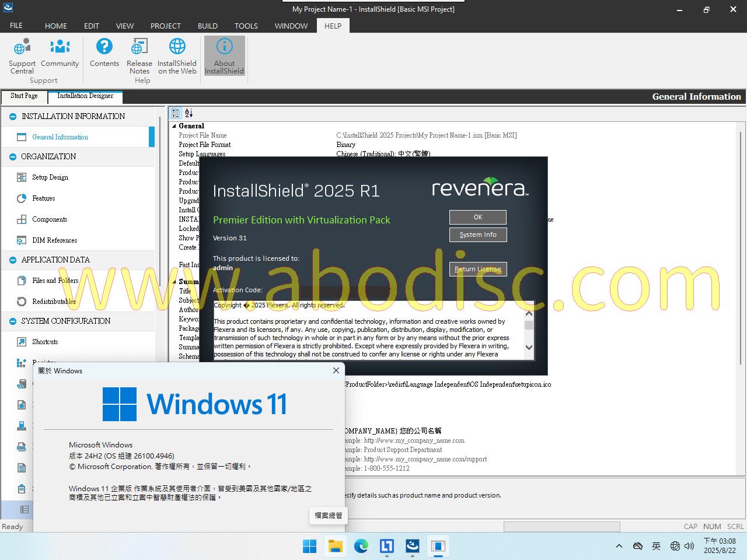Launch Microsoft Edge from taskbar
The image size is (747, 560).
pyautogui.click(x=361, y=547)
